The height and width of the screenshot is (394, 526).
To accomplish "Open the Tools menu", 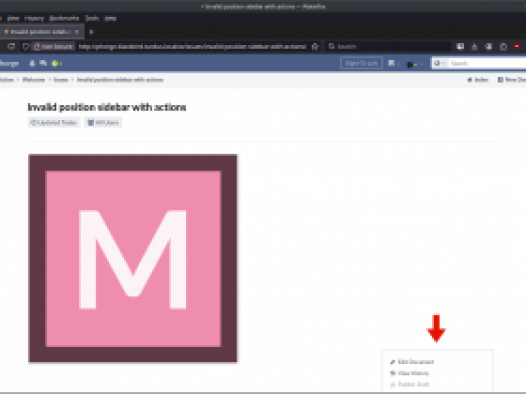I will click(x=92, y=18).
